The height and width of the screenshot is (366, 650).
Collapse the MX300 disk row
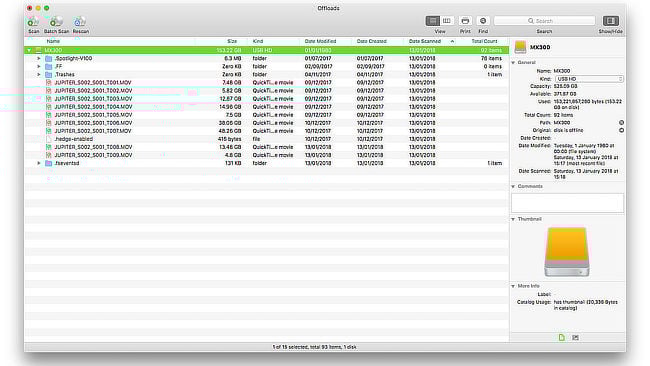click(29, 50)
